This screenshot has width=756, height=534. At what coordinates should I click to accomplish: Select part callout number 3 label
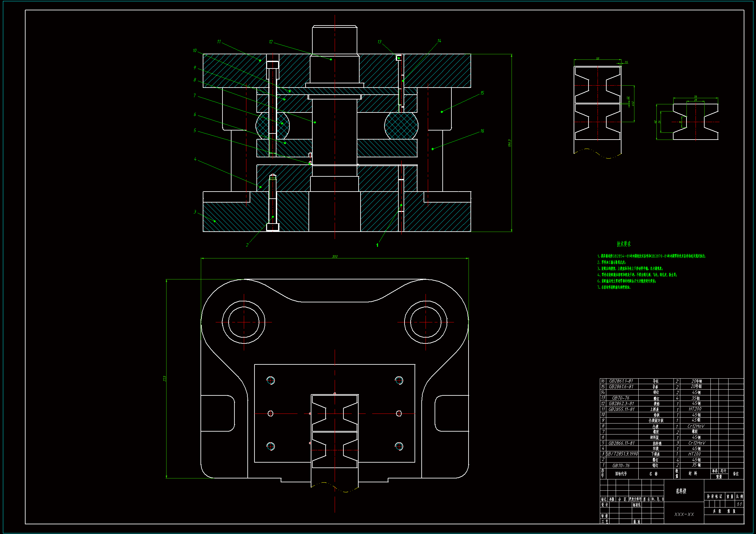(x=195, y=212)
